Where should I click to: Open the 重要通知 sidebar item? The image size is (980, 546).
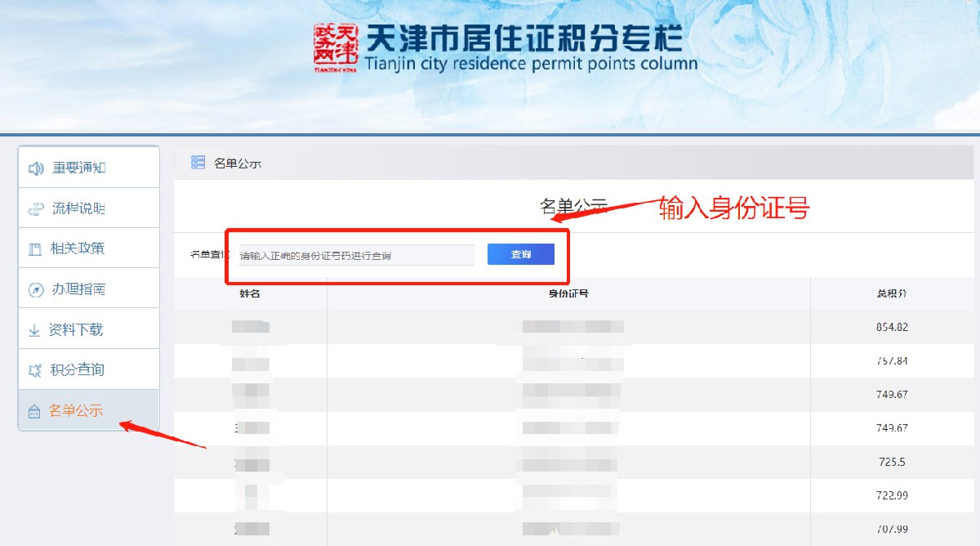89,168
